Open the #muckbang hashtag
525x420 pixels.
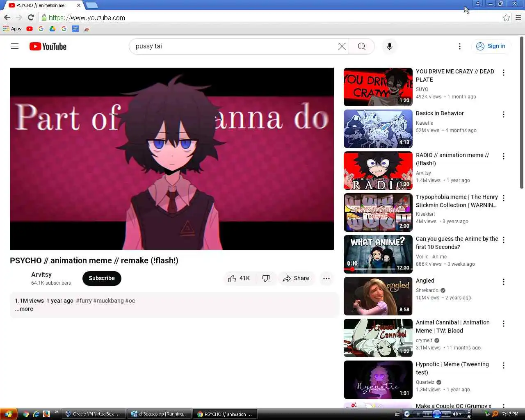(108, 301)
